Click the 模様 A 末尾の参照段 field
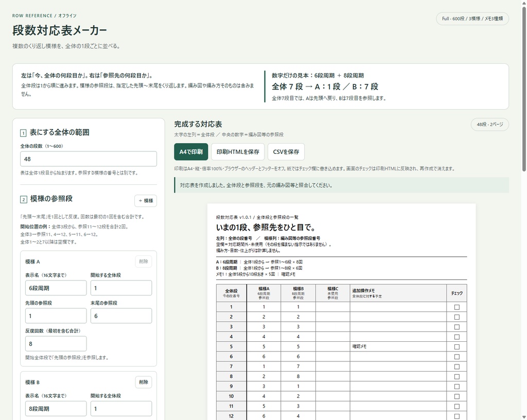This screenshot has height=420, width=527. 121,316
